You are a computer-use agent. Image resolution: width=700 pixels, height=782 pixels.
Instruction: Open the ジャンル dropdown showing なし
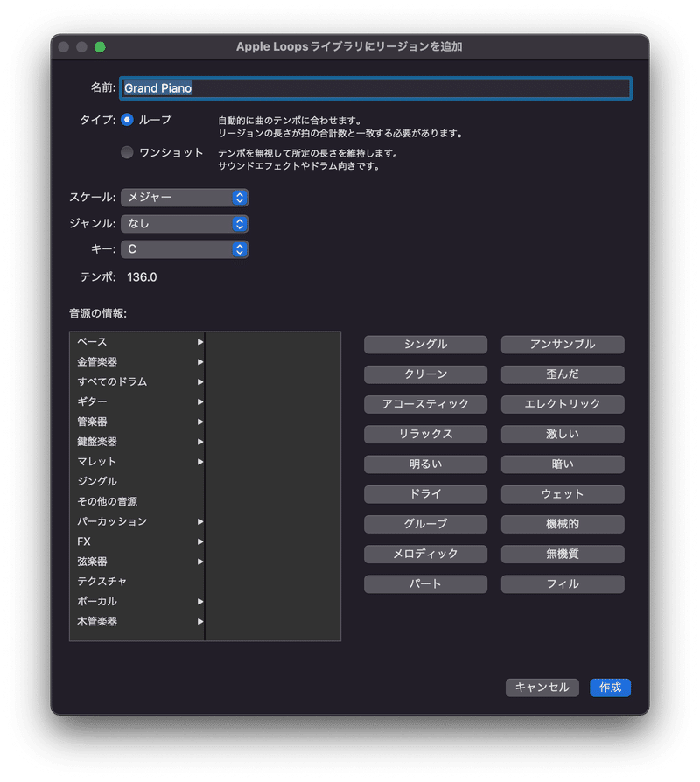pos(185,223)
